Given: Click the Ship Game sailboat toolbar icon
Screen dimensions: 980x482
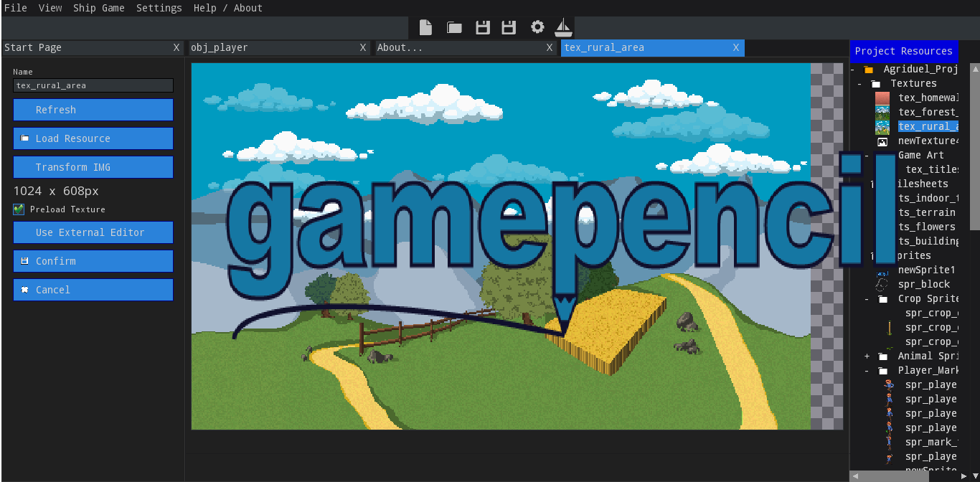Looking at the screenshot, I should [x=563, y=27].
